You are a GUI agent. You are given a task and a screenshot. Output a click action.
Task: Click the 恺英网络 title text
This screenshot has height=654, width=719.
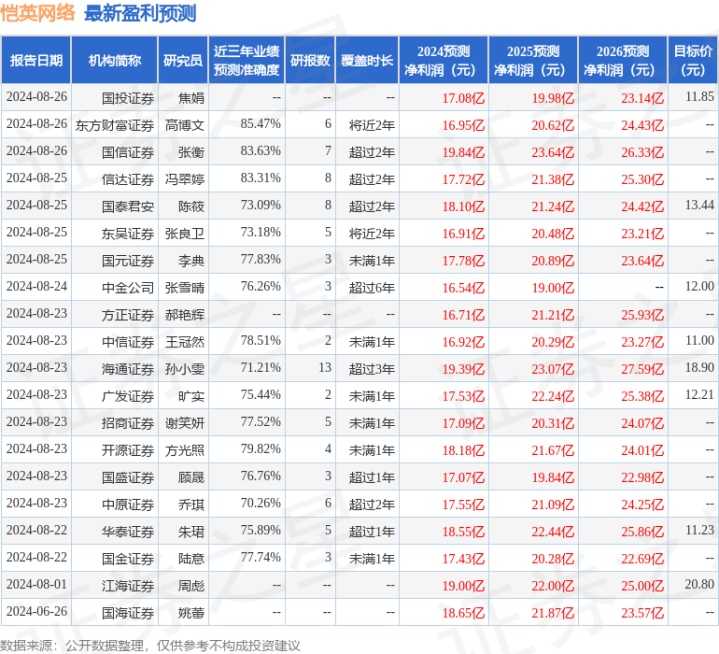tap(38, 13)
